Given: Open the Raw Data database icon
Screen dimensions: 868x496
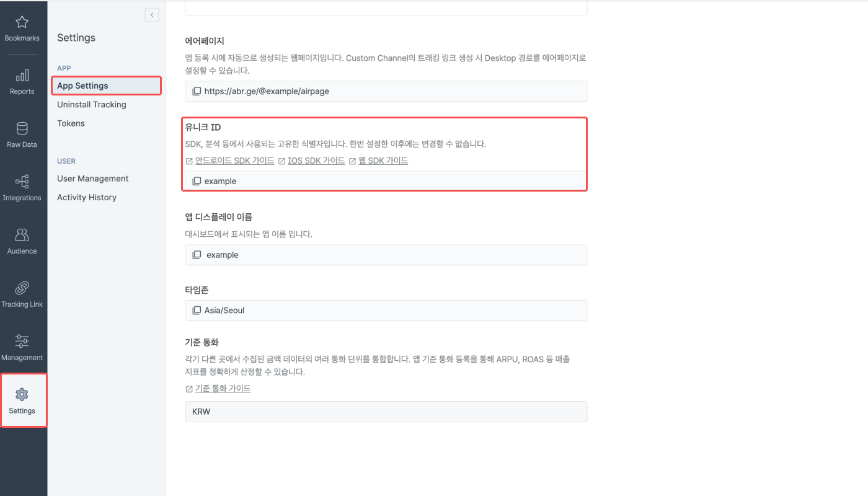Looking at the screenshot, I should click(x=22, y=129).
